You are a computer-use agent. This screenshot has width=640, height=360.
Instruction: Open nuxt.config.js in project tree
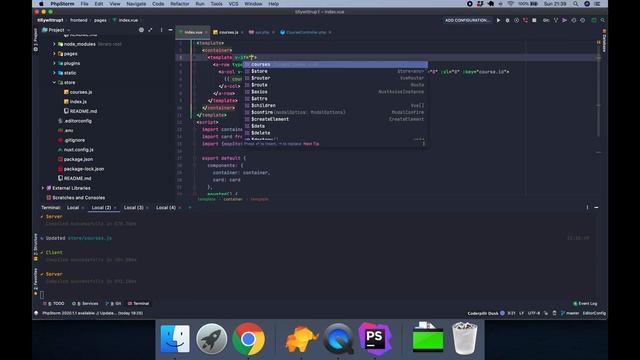(78, 149)
